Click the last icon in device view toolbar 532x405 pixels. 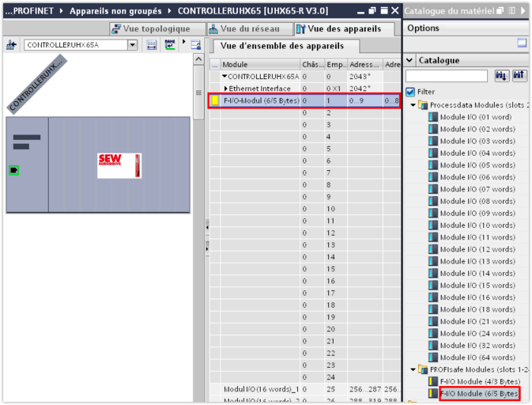[x=195, y=46]
